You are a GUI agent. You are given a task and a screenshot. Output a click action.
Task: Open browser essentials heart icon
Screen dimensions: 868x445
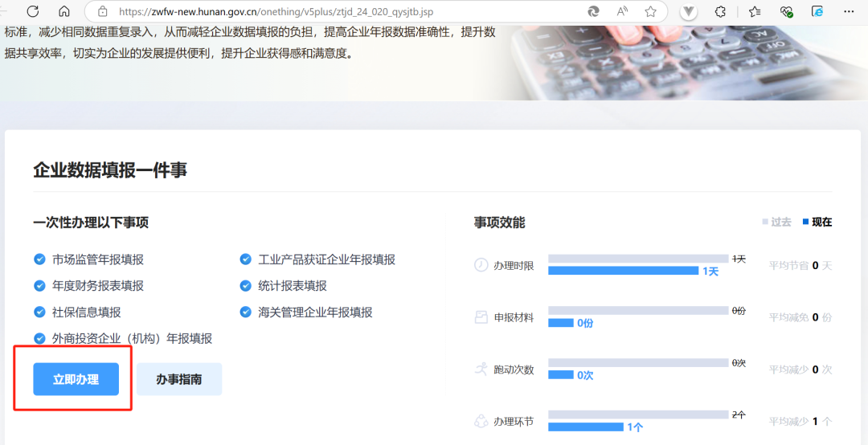point(786,11)
